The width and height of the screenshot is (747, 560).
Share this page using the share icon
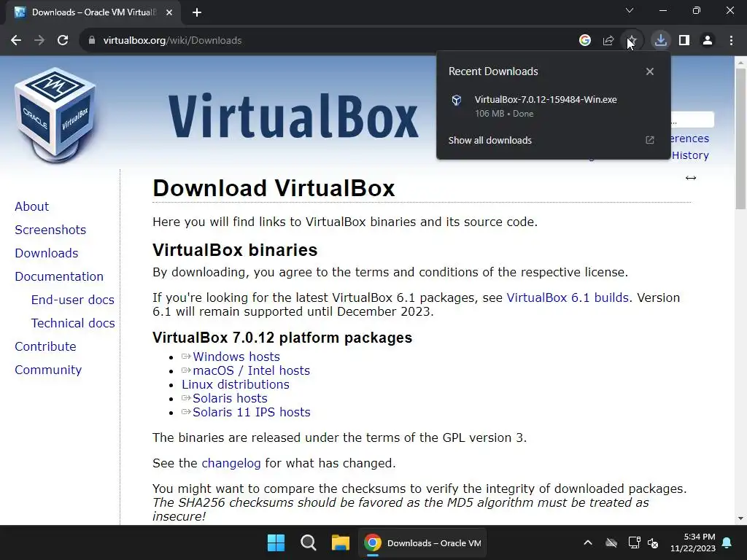coord(608,41)
